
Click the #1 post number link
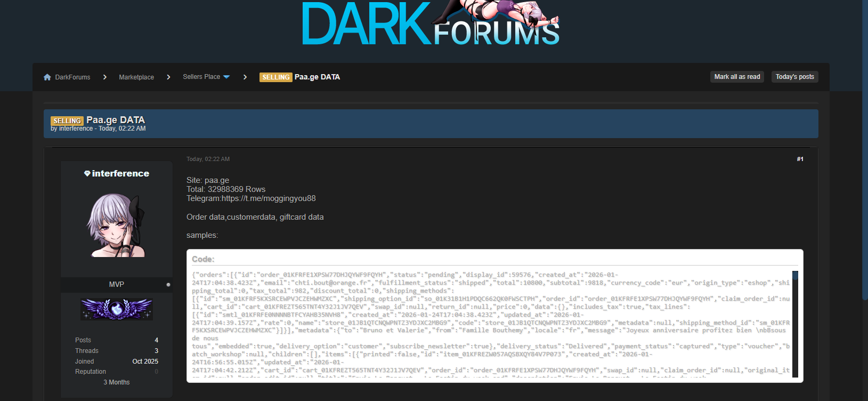point(800,159)
